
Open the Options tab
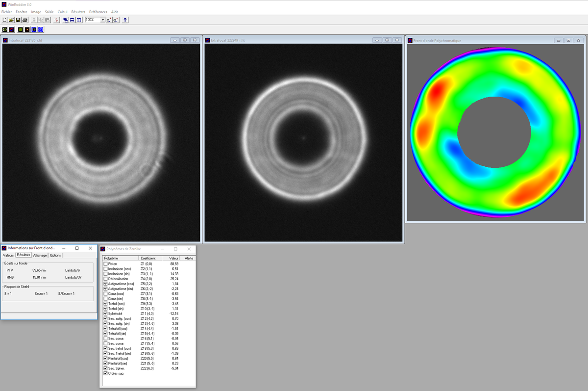tap(55, 255)
